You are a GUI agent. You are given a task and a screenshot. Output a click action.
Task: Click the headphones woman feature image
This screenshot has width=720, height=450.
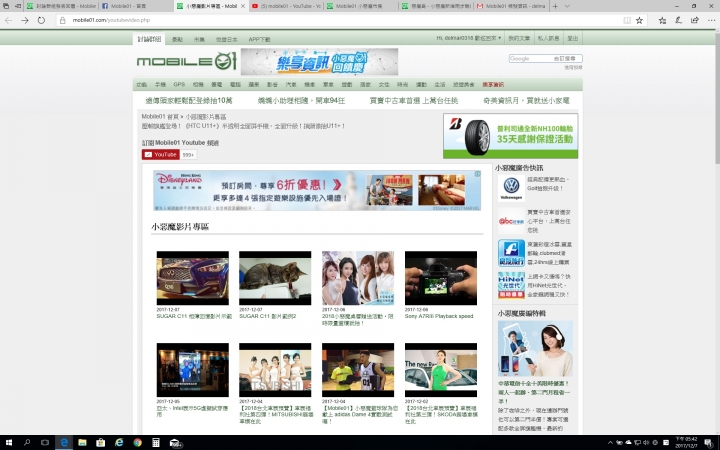[x=535, y=349]
